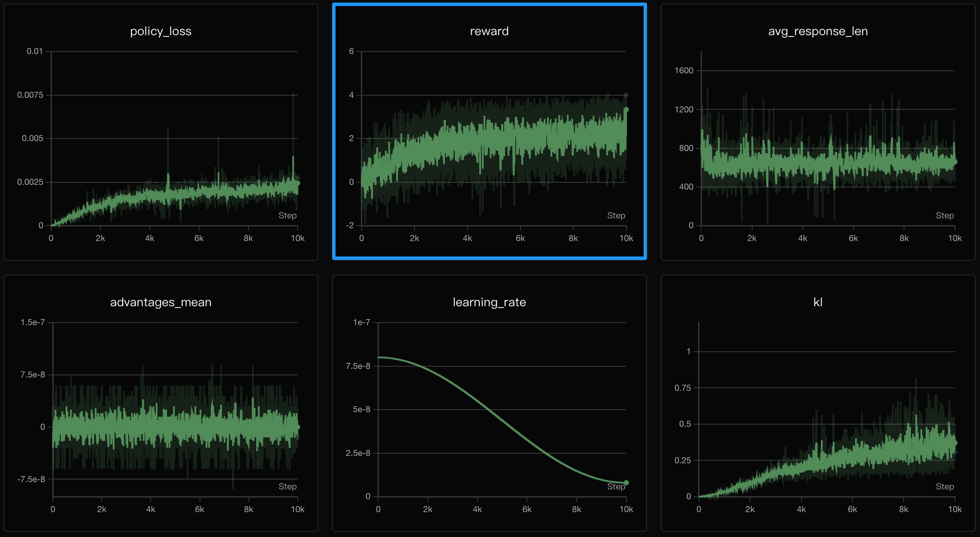Click the Step axis label in reward chart
Screen dimensions: 980x537
coord(616,215)
